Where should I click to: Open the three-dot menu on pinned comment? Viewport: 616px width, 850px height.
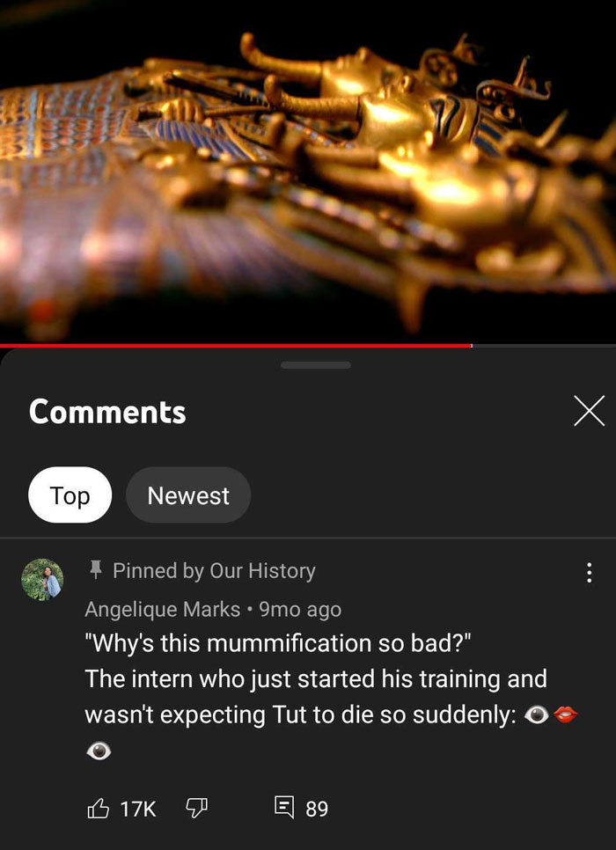click(589, 573)
